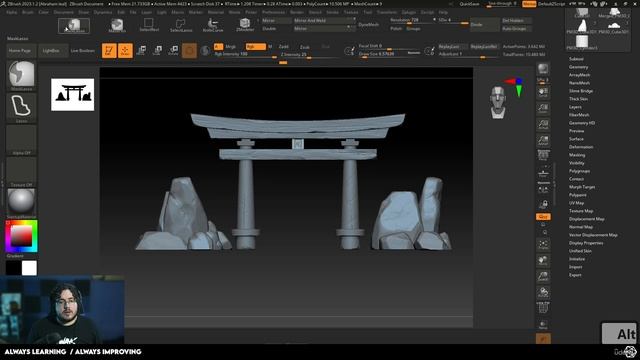Expand the Subtool subpalette
This screenshot has height=360, width=640.
pyautogui.click(x=576, y=59)
